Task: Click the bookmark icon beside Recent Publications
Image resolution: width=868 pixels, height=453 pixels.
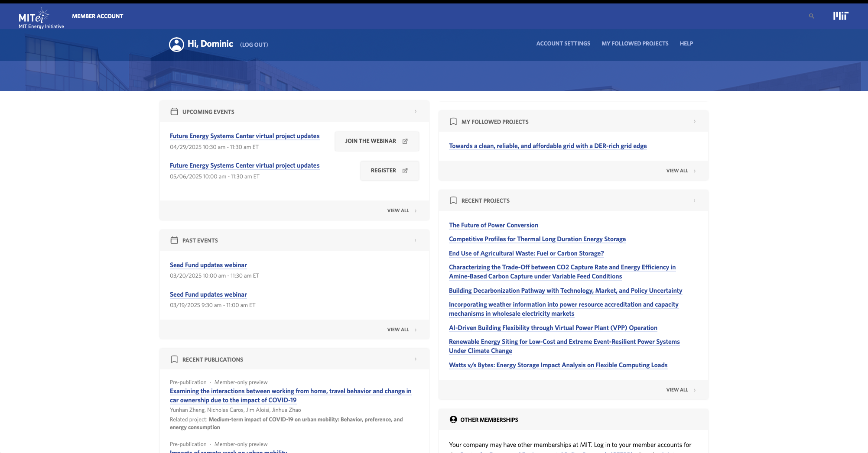Action: [174, 359]
